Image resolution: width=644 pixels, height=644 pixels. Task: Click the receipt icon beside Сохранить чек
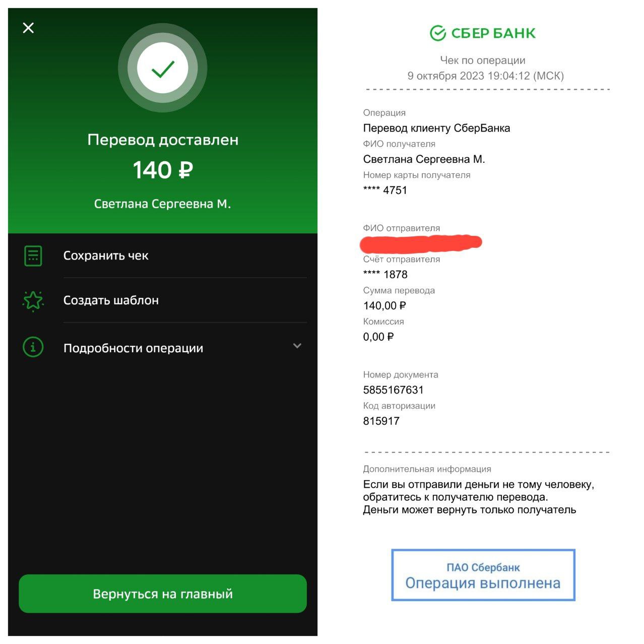[x=33, y=256]
